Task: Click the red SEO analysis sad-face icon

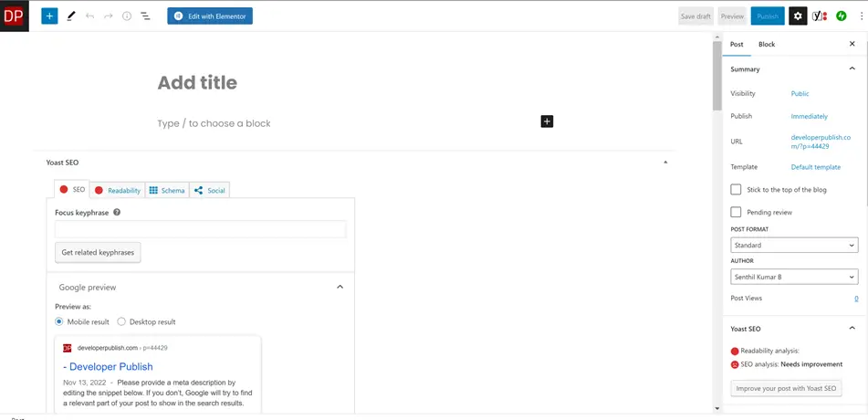Action: 735,364
